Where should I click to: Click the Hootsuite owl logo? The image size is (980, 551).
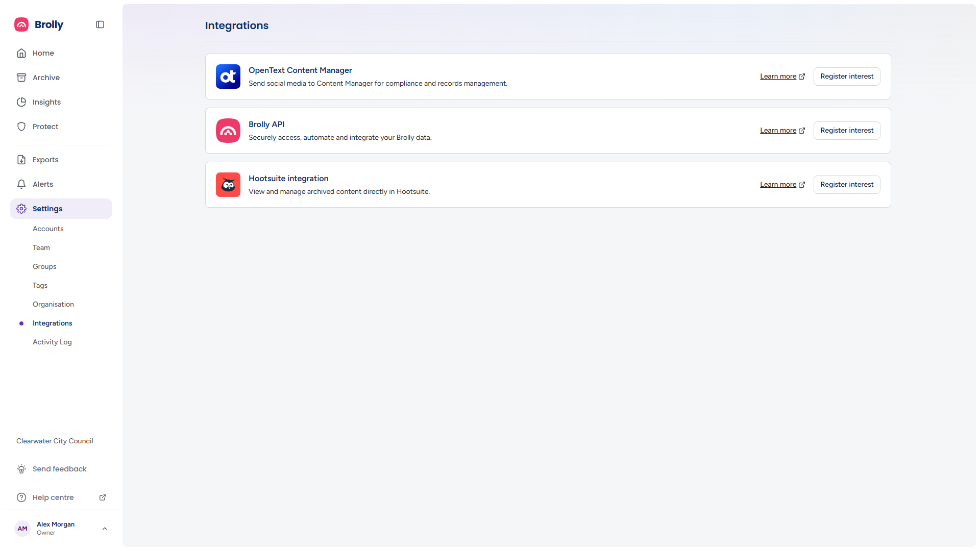click(x=228, y=185)
